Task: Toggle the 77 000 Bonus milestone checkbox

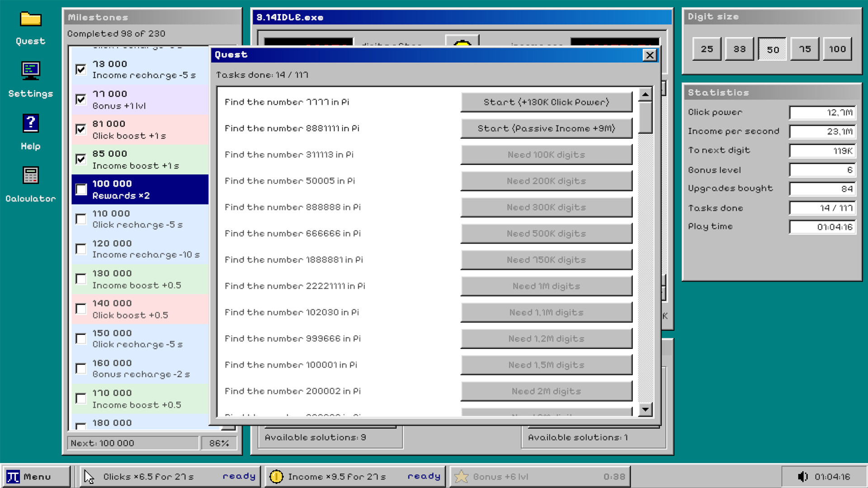Action: pyautogui.click(x=81, y=99)
